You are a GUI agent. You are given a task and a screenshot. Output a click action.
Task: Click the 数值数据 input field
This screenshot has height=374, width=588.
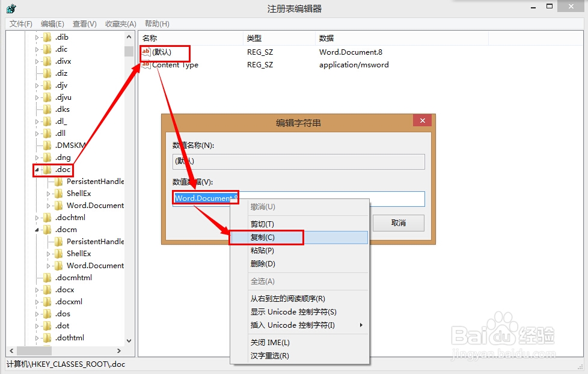298,199
